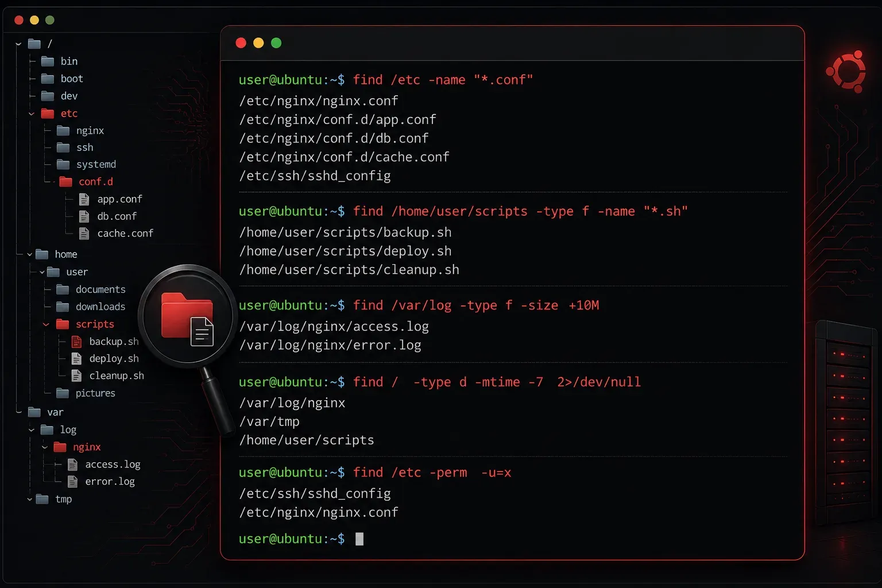Select output line /etc/nginx/conf.d/app.conf

338,119
